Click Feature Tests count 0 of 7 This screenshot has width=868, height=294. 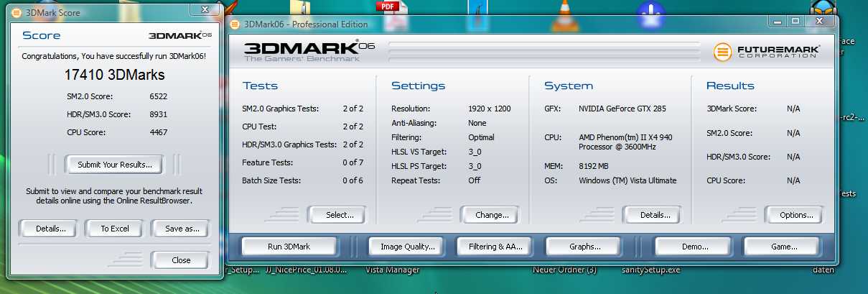pos(353,162)
